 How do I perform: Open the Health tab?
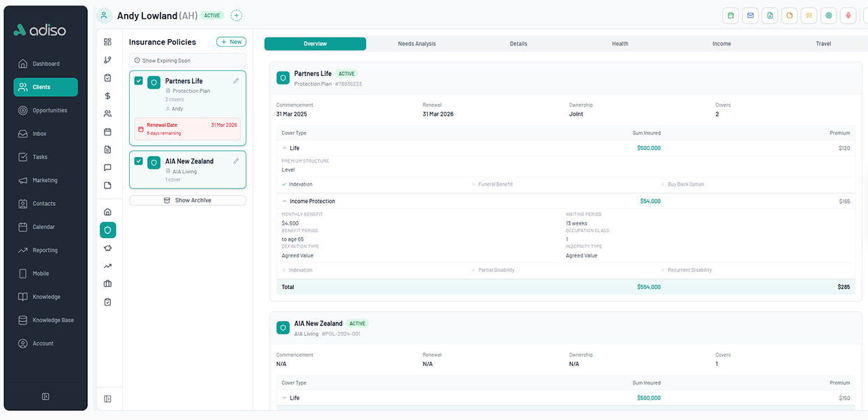(620, 43)
